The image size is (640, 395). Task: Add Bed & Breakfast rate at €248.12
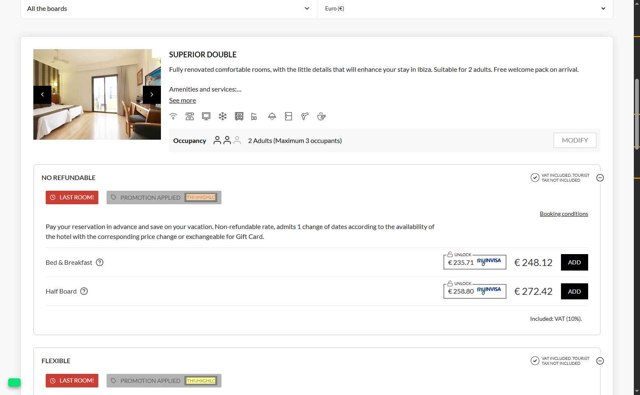[574, 262]
